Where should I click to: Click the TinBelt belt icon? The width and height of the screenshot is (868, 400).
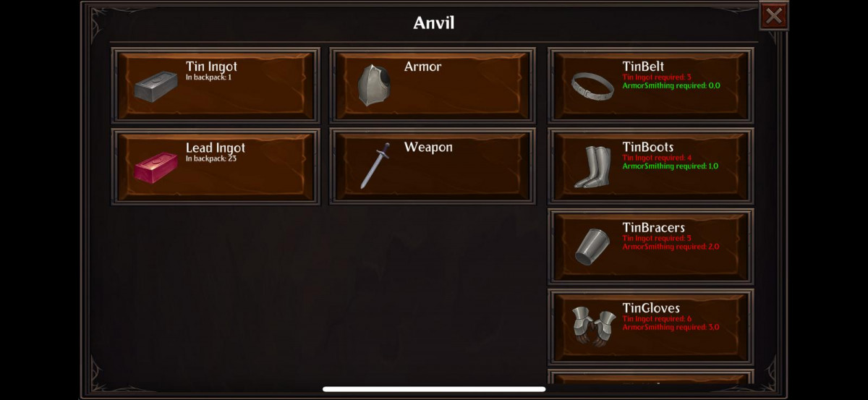click(x=592, y=87)
